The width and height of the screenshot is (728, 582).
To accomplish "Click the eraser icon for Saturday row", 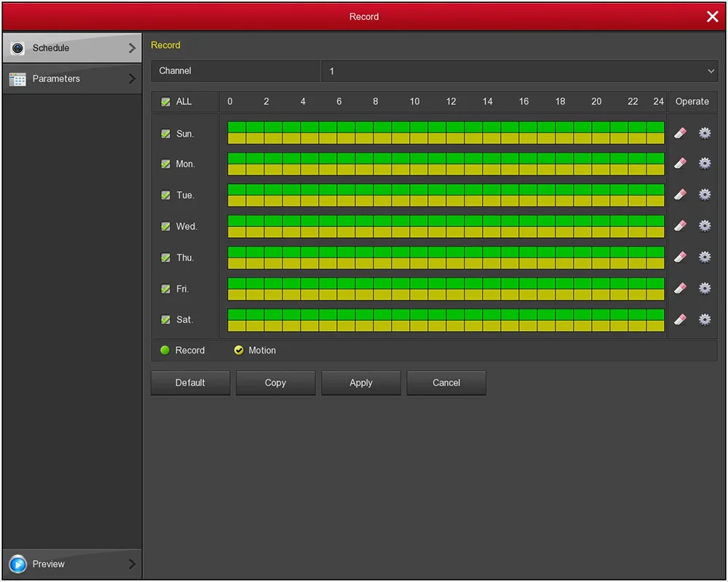I will pos(680,319).
